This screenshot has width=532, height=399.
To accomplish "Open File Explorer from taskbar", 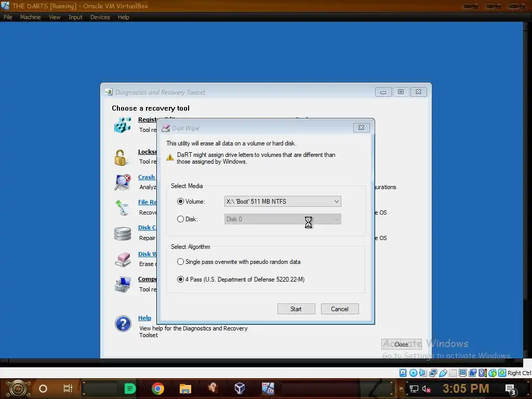I will coord(185,389).
